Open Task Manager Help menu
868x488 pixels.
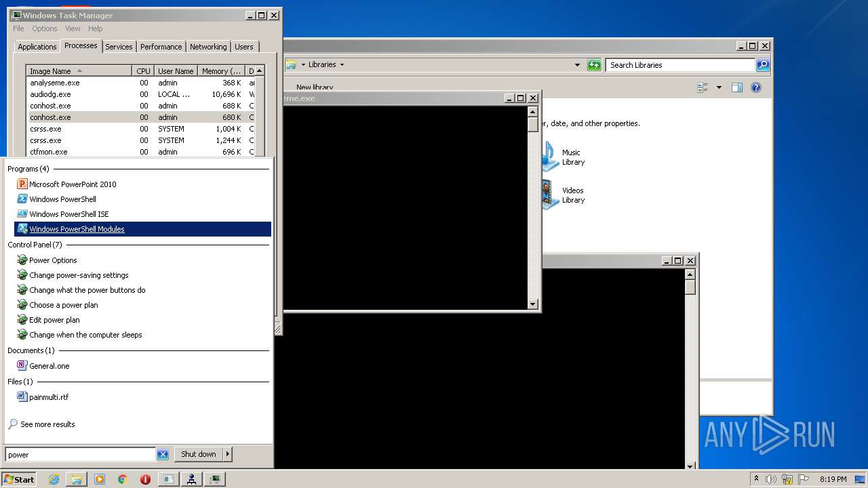click(96, 28)
